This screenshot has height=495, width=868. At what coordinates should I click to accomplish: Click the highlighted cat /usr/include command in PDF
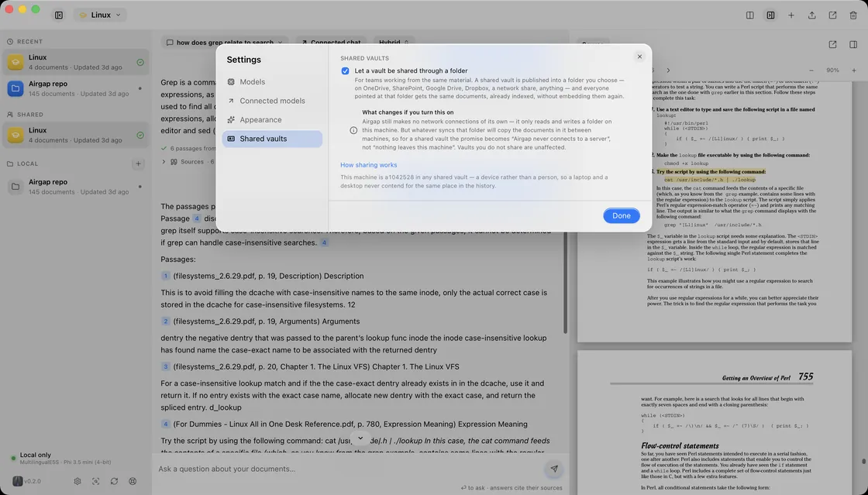point(710,179)
